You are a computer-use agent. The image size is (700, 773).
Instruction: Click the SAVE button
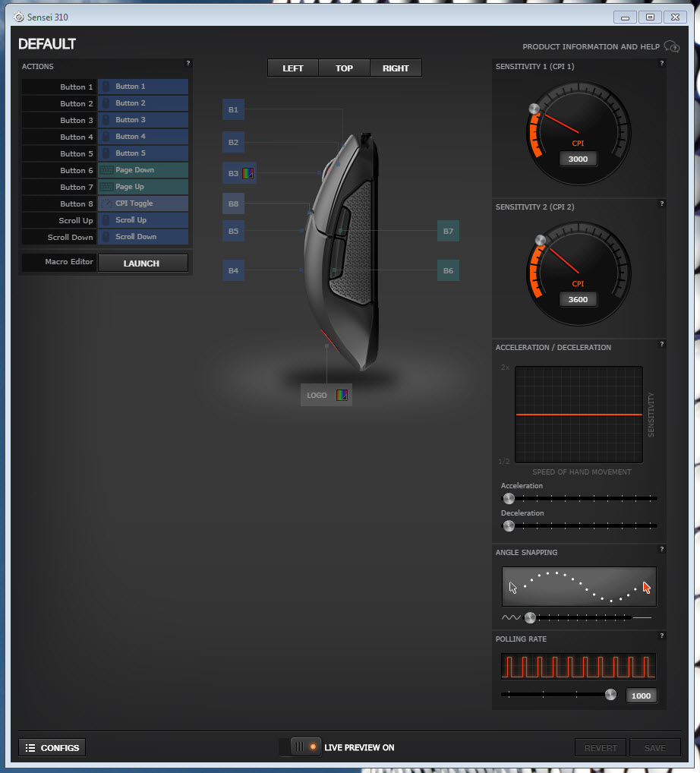click(655, 748)
